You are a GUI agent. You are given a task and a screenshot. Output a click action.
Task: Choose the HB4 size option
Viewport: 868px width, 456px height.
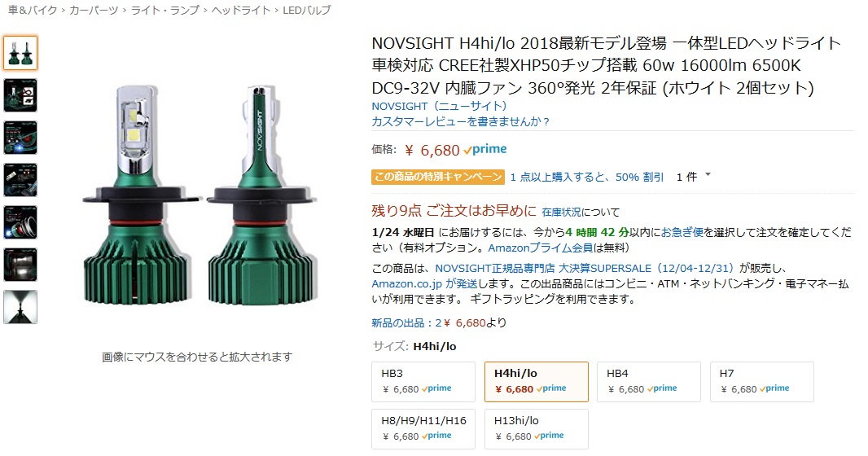point(649,382)
